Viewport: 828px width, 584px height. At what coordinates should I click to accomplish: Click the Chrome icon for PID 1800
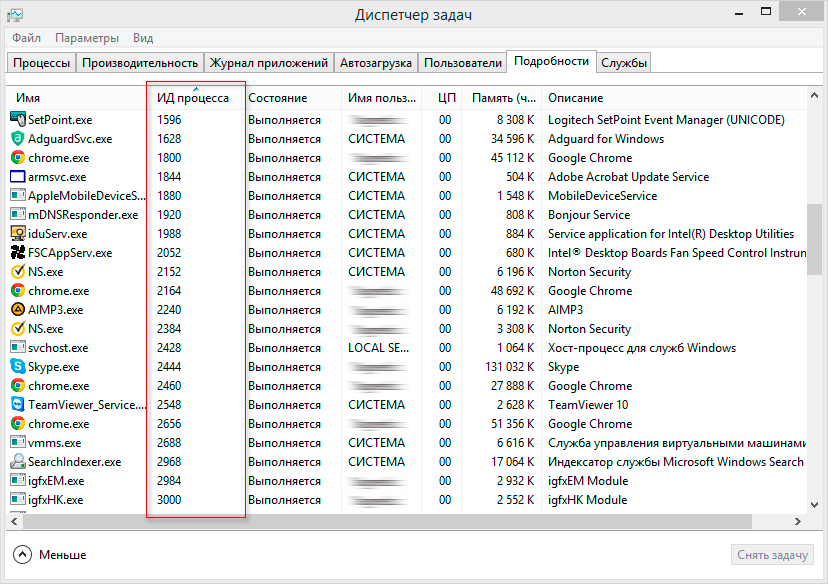point(18,157)
